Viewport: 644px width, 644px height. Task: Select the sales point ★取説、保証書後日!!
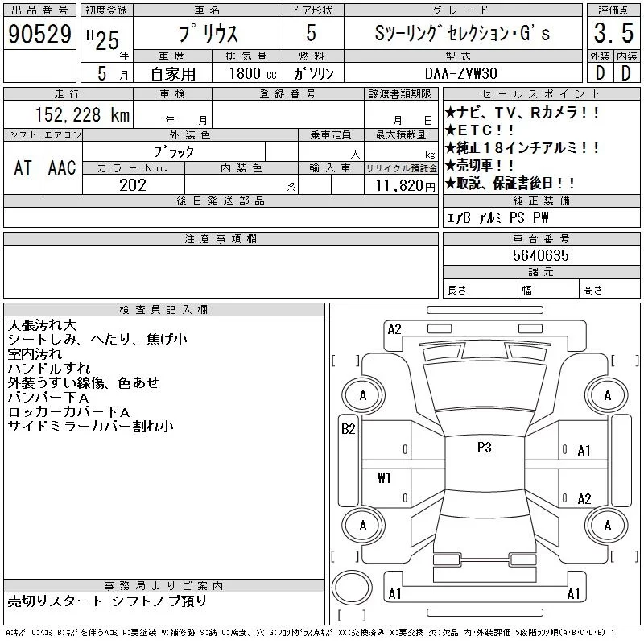pos(510,184)
